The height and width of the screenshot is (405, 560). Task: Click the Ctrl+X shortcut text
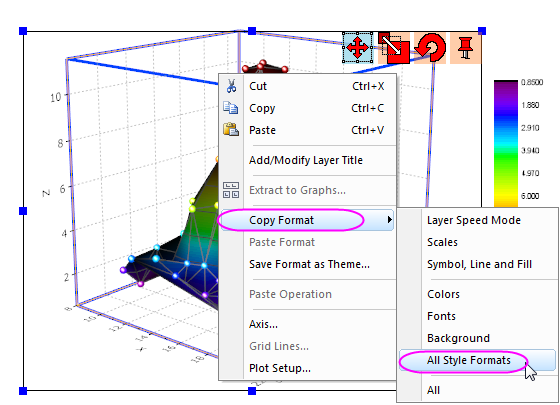click(x=368, y=86)
